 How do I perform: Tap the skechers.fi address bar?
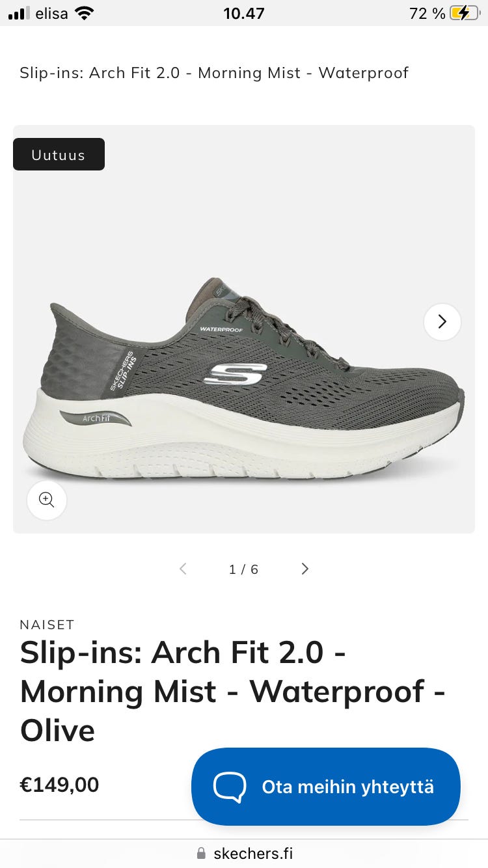244,853
